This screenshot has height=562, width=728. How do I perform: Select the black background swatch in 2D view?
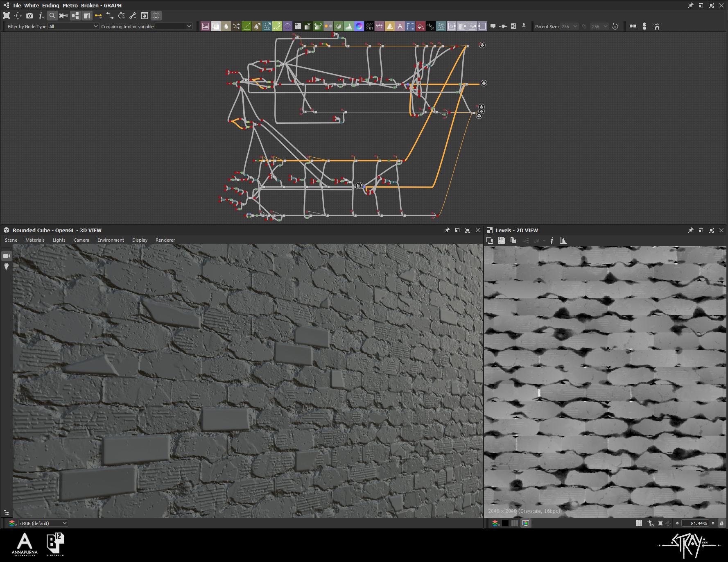coord(505,523)
